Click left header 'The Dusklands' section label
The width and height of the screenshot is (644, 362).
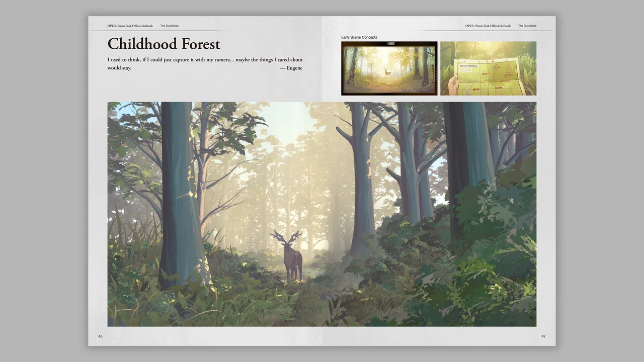pos(169,26)
